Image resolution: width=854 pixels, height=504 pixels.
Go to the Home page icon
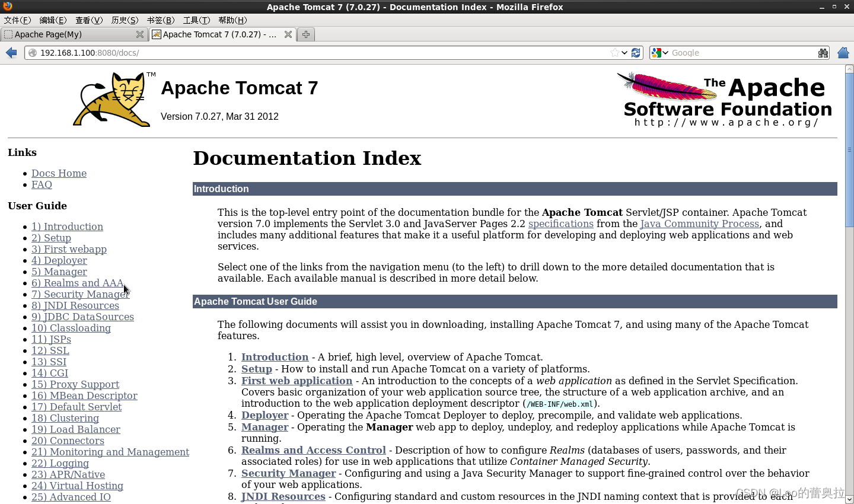click(x=843, y=53)
